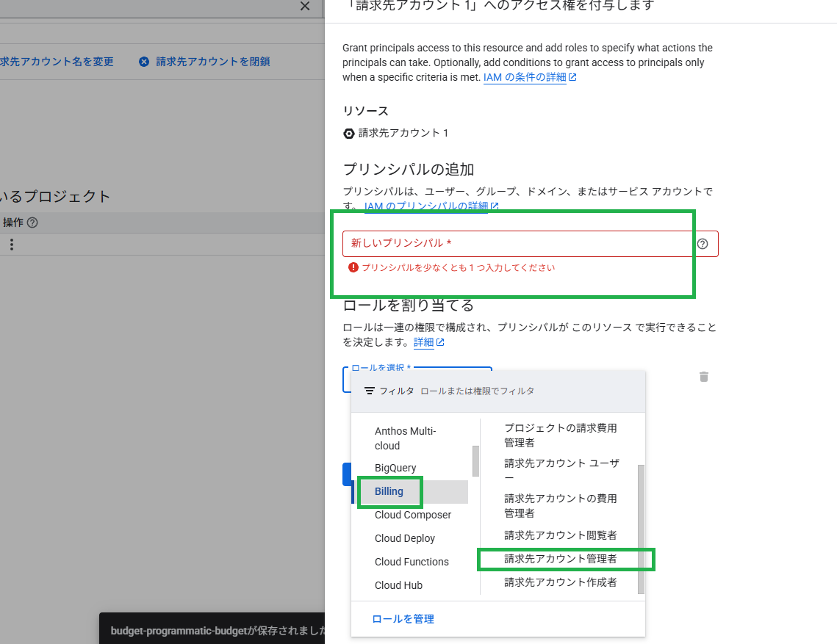Click the help icon next to the principal field
The height and width of the screenshot is (644, 837).
703,244
